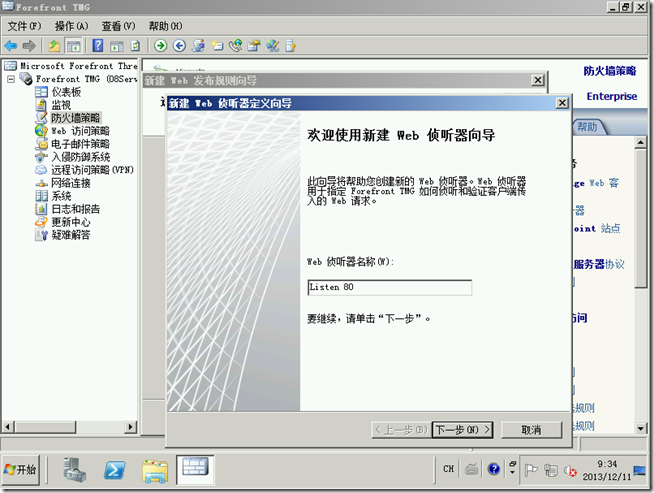This screenshot has height=493, width=654.
Task: Click the blue circled left arrow toolbar icon
Action: point(179,45)
